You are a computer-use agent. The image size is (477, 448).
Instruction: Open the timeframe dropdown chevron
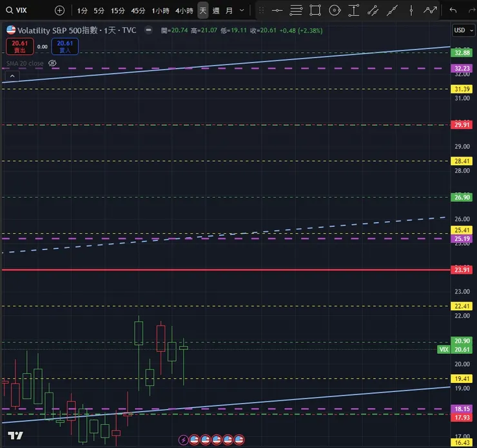pos(242,10)
